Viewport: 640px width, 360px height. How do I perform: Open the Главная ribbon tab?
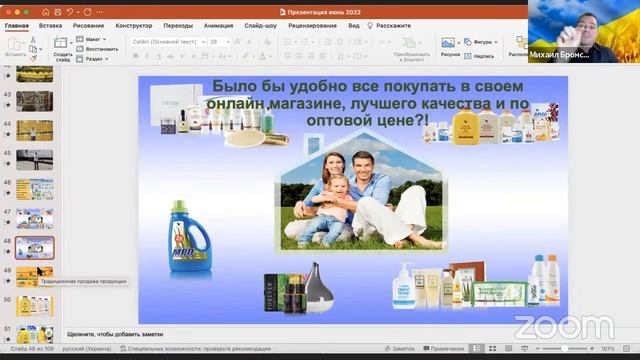click(17, 25)
